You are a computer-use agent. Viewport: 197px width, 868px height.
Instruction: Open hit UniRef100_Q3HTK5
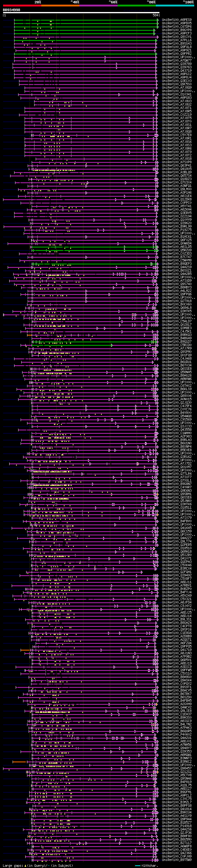(177, 311)
